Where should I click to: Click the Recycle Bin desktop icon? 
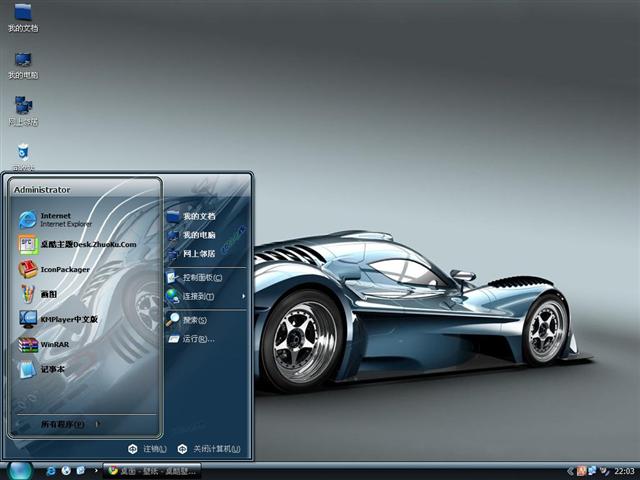[22, 153]
